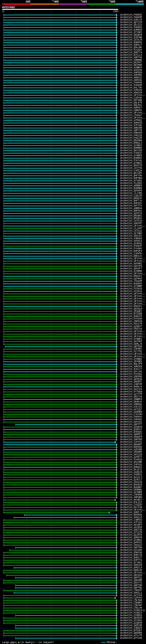Select the UniRef100_A9P7V6 entry
Screen dimensions: 146x644
pyautogui.click(x=131, y=58)
